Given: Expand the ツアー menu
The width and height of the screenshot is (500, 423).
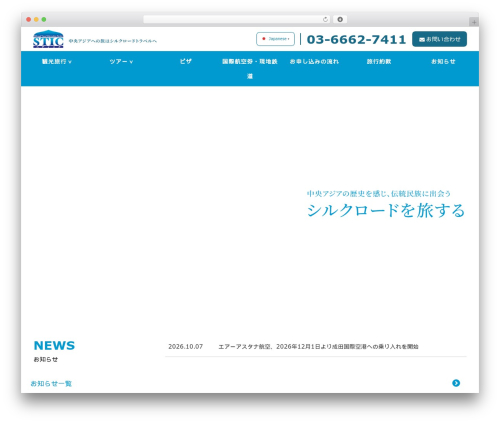Looking at the screenshot, I should [121, 62].
